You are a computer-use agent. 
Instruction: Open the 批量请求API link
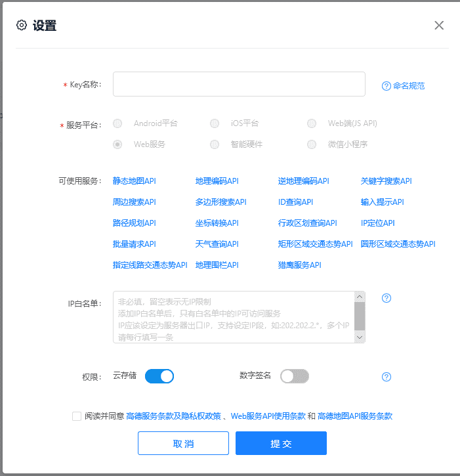[x=134, y=244]
